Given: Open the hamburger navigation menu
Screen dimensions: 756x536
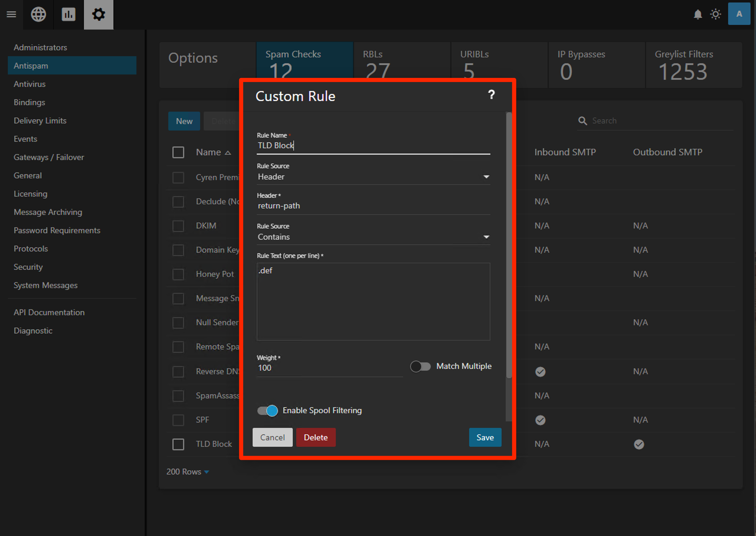Looking at the screenshot, I should 11,14.
